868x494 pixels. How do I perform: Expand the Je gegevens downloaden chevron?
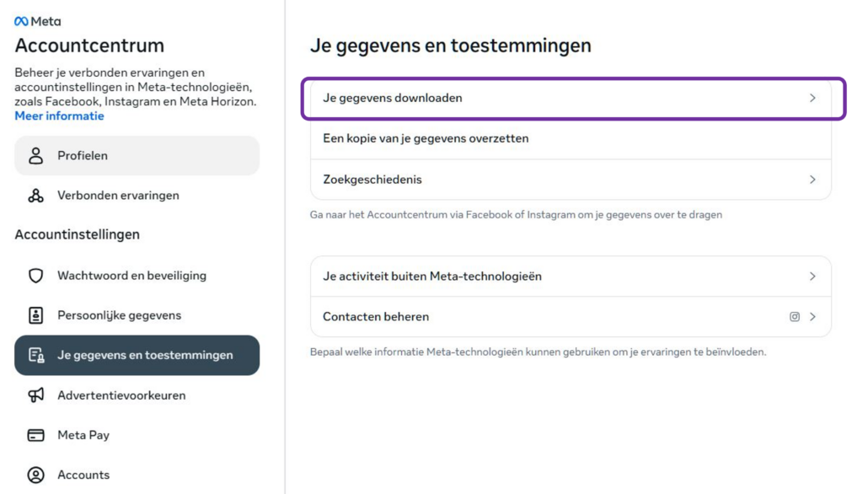click(x=812, y=98)
